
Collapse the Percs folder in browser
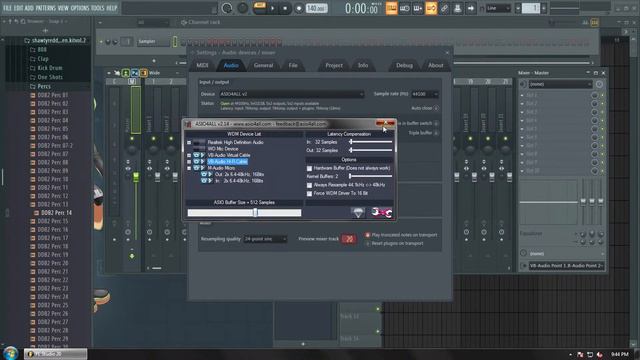coord(44,87)
